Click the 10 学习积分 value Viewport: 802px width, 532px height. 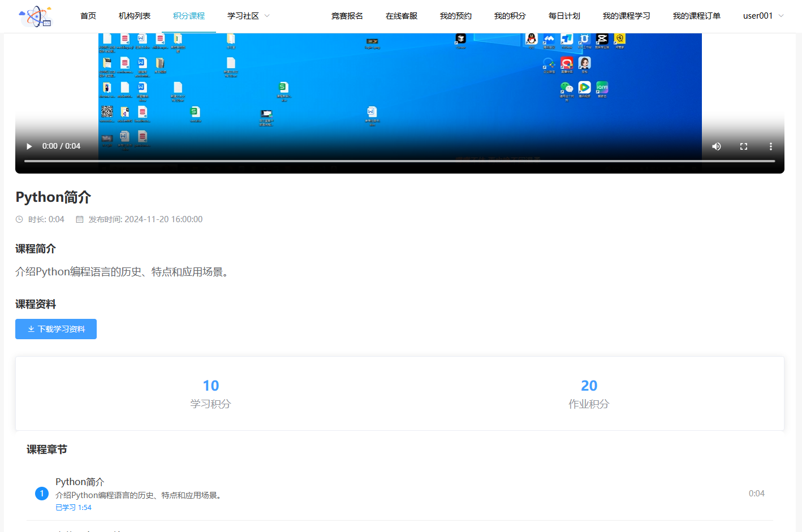[211, 386]
